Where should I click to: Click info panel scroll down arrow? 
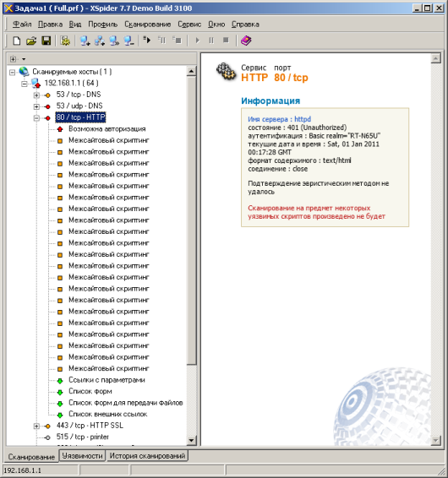coord(436,440)
